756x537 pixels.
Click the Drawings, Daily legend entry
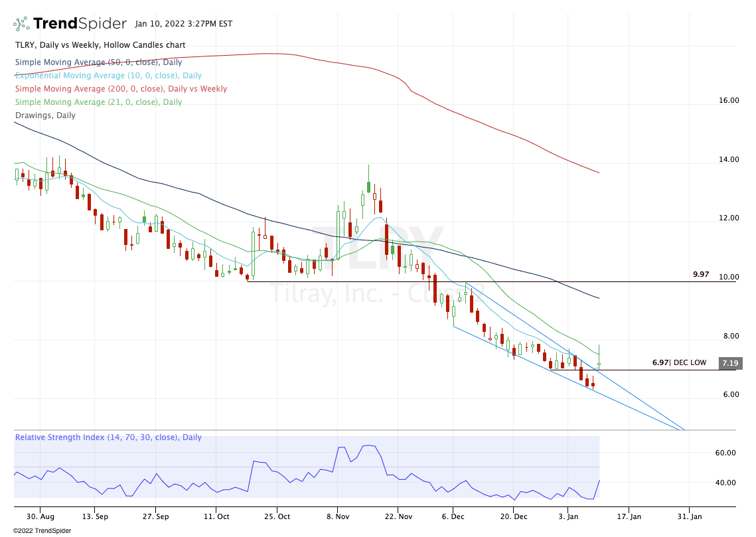pyautogui.click(x=45, y=115)
